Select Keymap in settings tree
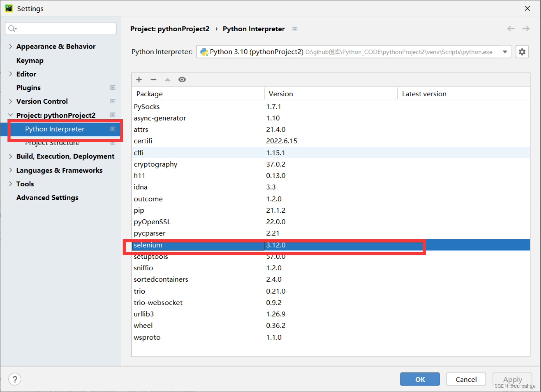Image resolution: width=541 pixels, height=392 pixels. point(30,60)
